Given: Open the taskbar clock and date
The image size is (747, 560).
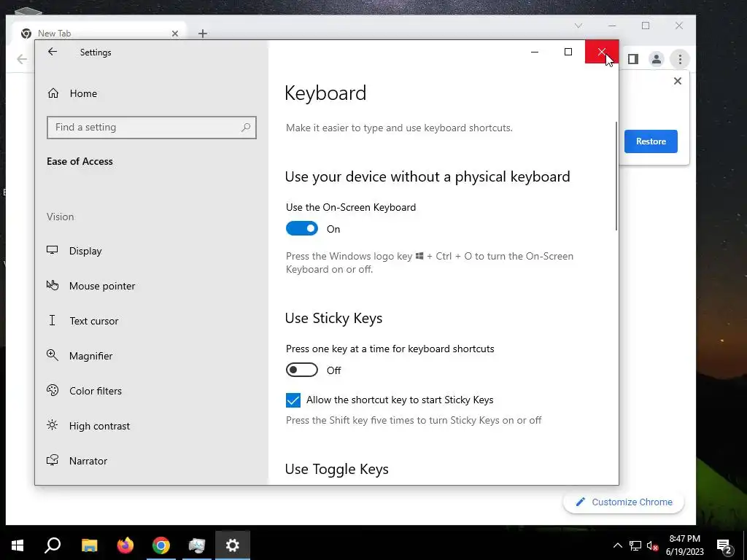Looking at the screenshot, I should (684, 545).
